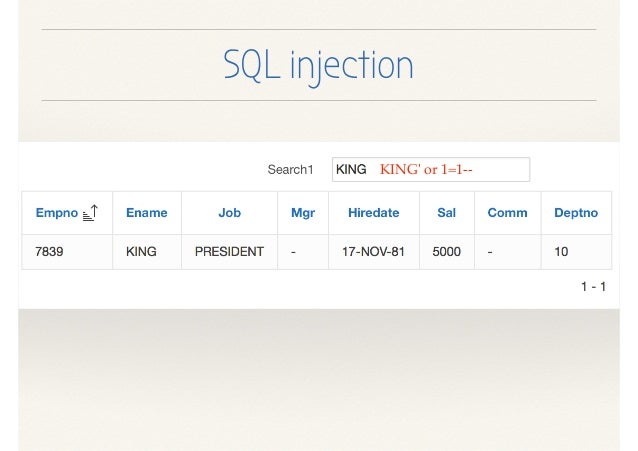Click the 5000 salary cell

pyautogui.click(x=447, y=252)
